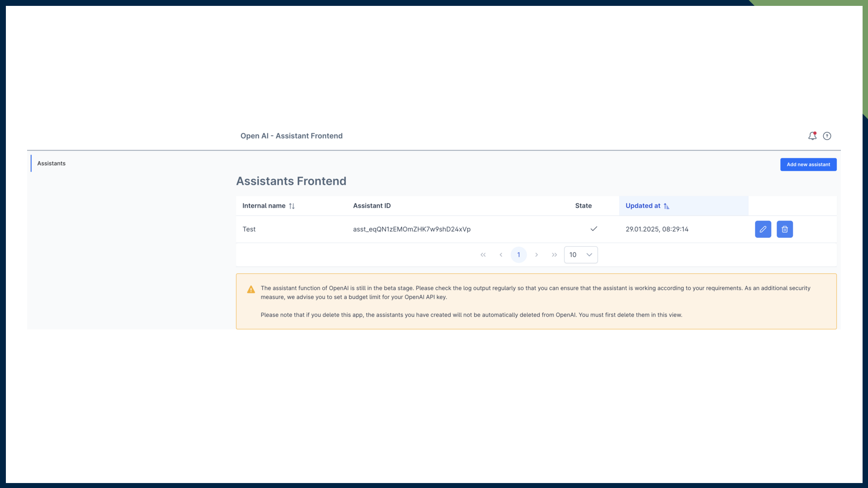Delete the Test assistant with trash icon
The height and width of the screenshot is (488, 868).
point(784,229)
